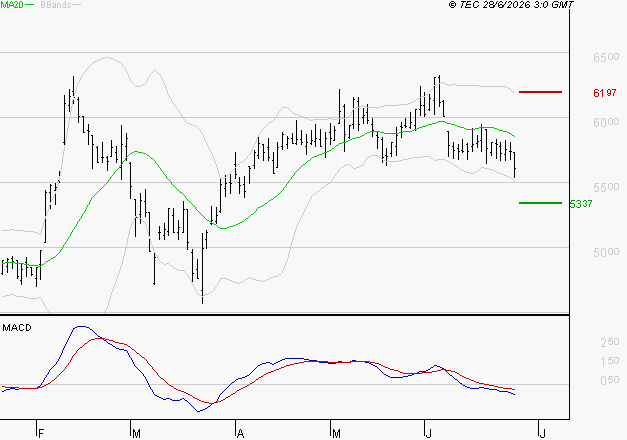
Task: Click the MACD panel label
Action: (x=17, y=328)
